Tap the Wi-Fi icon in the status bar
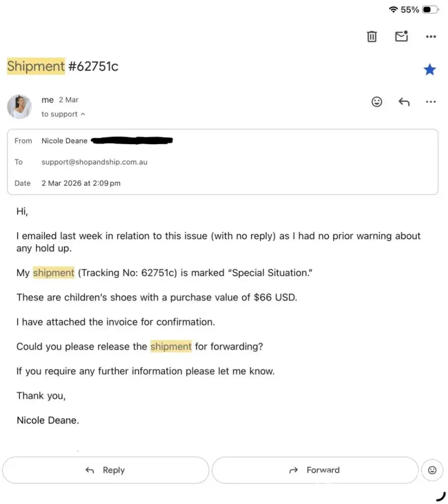The width and height of the screenshot is (448, 504). tap(394, 10)
